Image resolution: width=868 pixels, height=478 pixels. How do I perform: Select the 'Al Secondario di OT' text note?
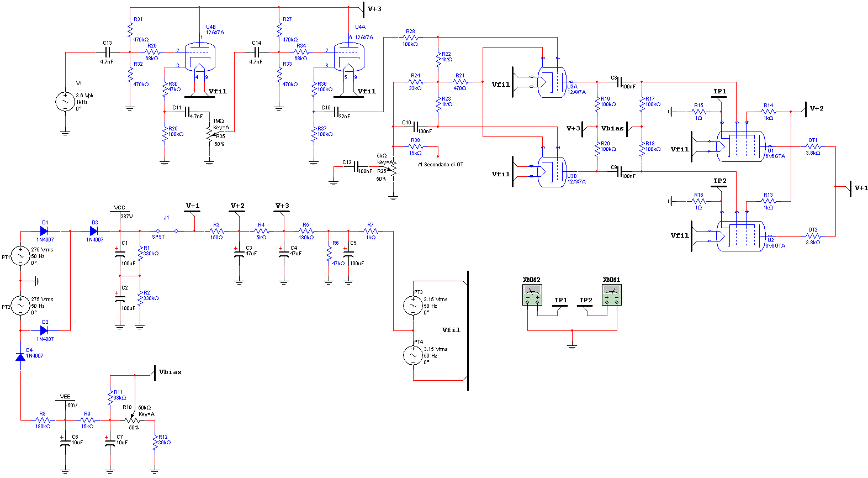tap(440, 165)
